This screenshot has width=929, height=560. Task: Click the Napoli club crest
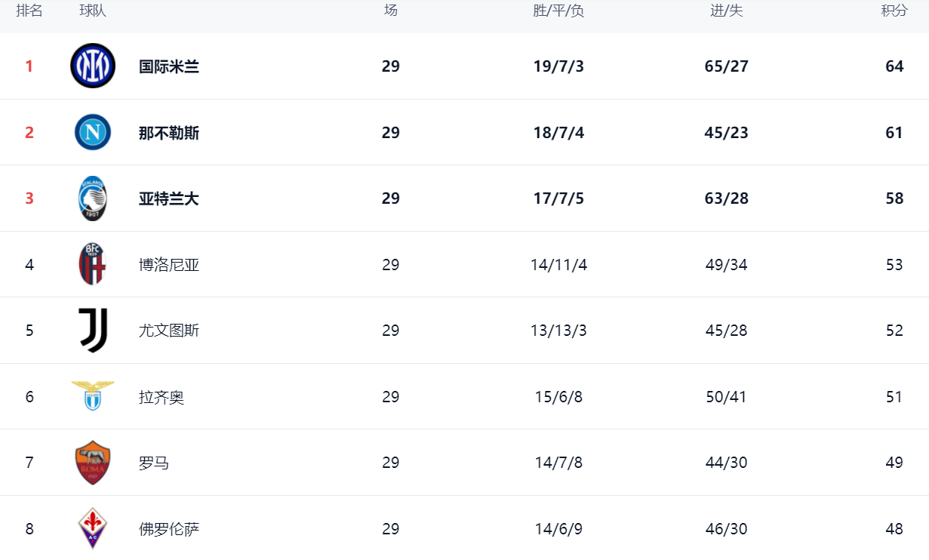click(93, 133)
